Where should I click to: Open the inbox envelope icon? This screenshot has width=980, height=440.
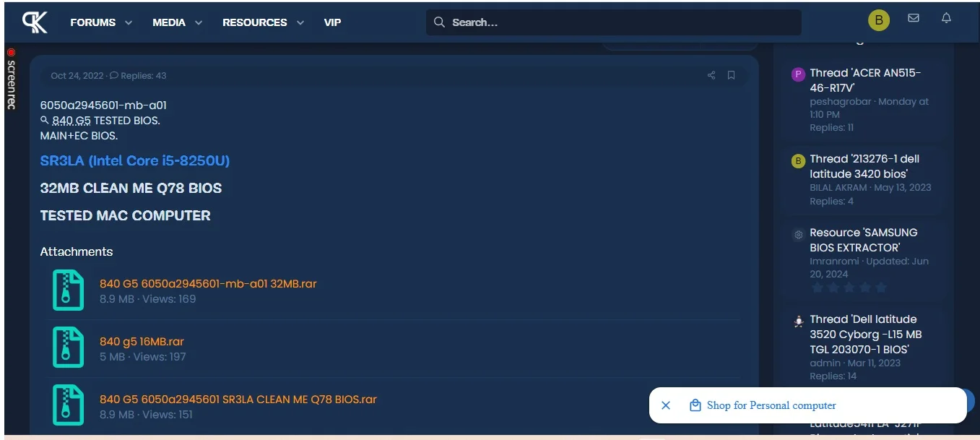(914, 19)
